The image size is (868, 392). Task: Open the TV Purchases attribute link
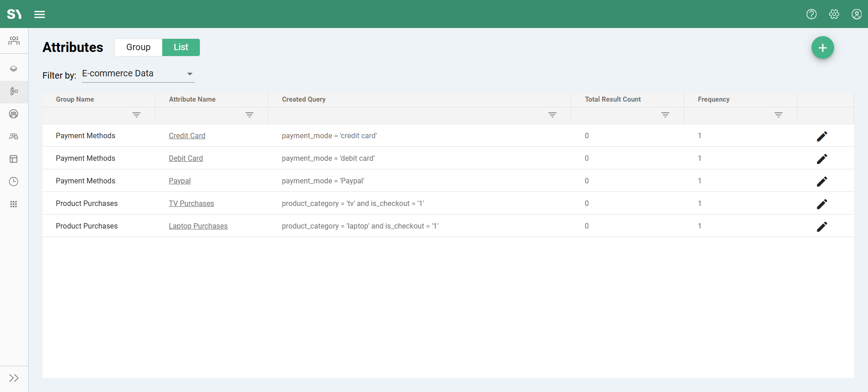point(191,204)
